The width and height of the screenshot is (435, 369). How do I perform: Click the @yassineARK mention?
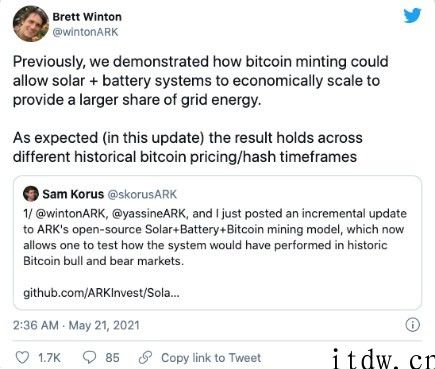(x=150, y=213)
